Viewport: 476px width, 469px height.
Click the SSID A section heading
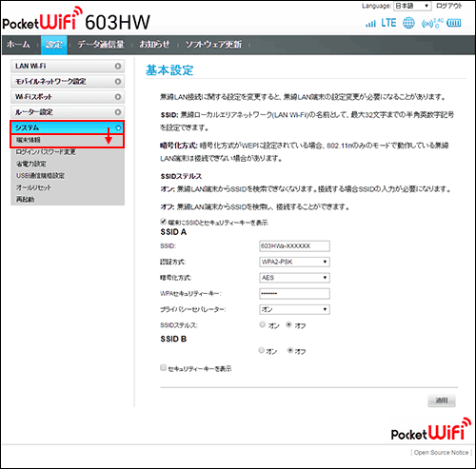pos(173,232)
